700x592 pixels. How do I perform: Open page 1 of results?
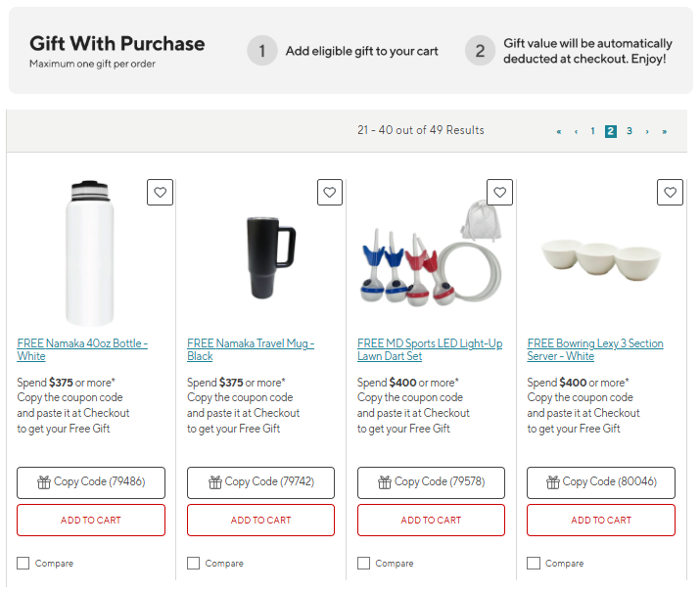click(x=592, y=131)
